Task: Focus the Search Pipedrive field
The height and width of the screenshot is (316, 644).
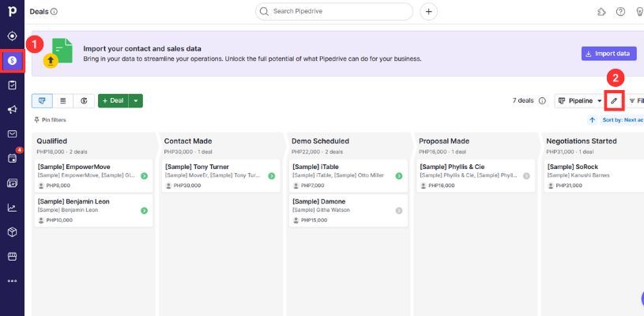Action: coord(334,12)
